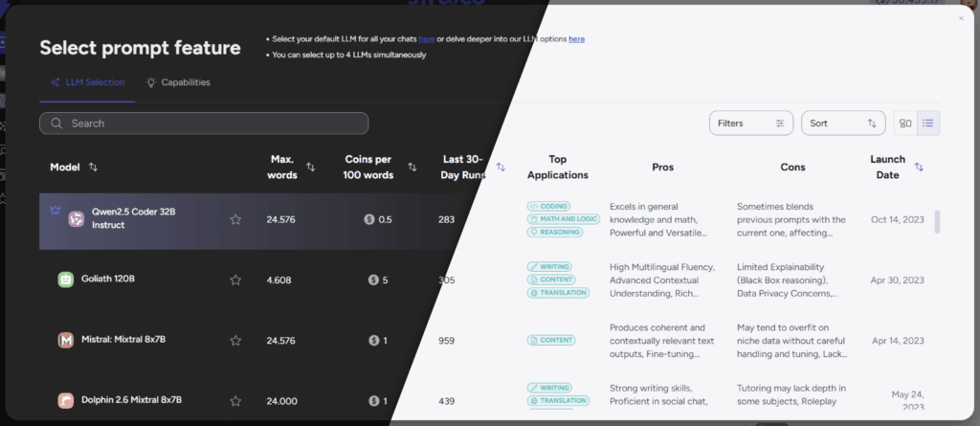This screenshot has height=426, width=980.
Task: Star the Mistral: Mixtral 8x7B model
Action: click(x=235, y=340)
